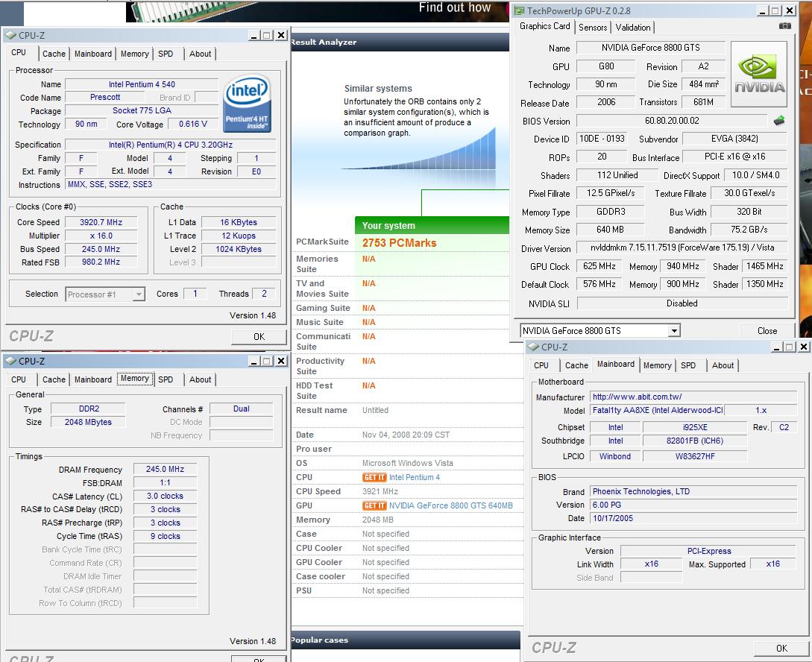Click the DRAM Frequency 245.0 MHz field

coord(165,469)
